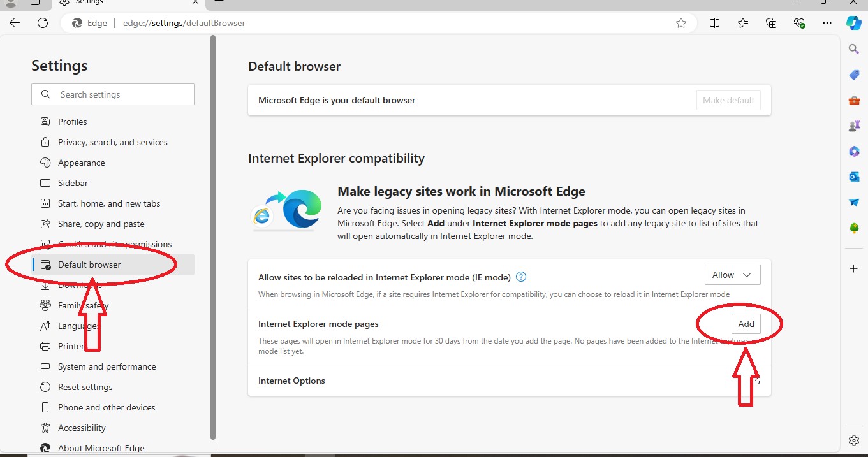Launch Copilot from the toolbar
This screenshot has height=457, width=868.
[854, 23]
